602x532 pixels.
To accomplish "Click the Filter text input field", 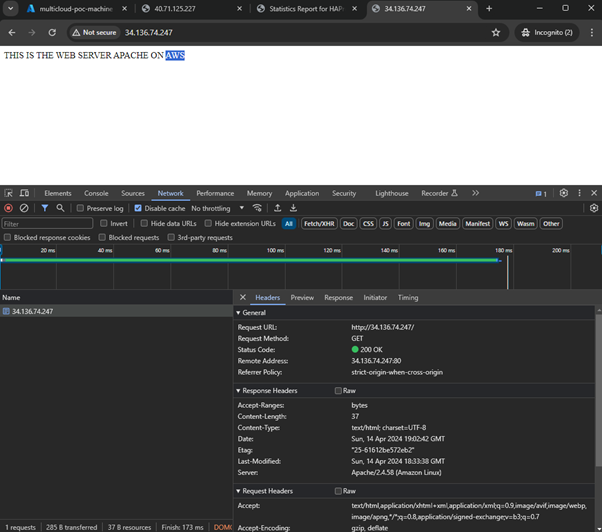I will pyautogui.click(x=47, y=224).
